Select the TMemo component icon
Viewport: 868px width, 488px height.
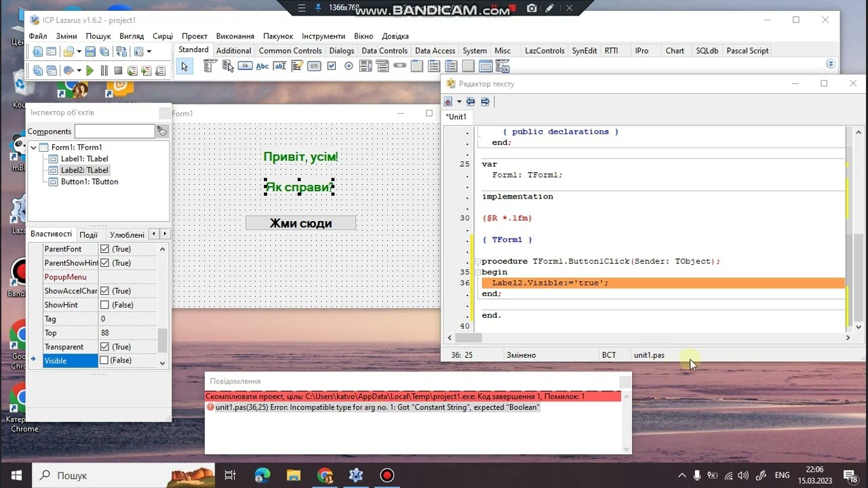297,66
